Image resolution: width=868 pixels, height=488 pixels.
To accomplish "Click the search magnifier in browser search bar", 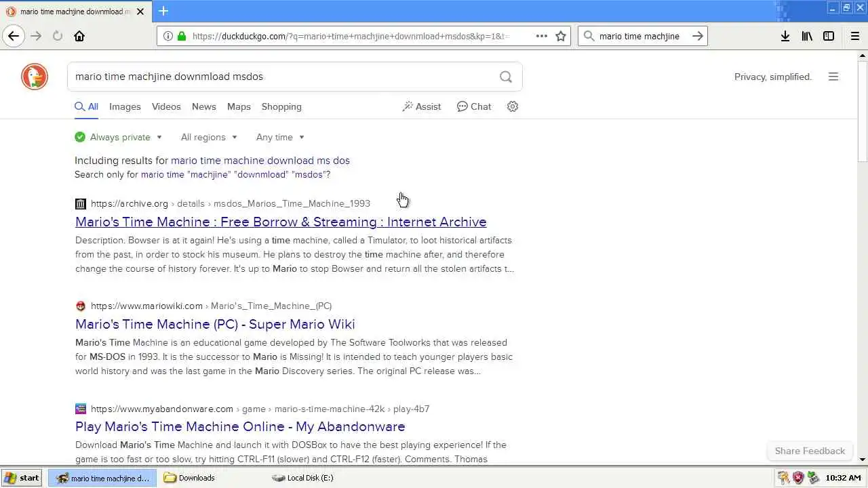I will (x=589, y=36).
